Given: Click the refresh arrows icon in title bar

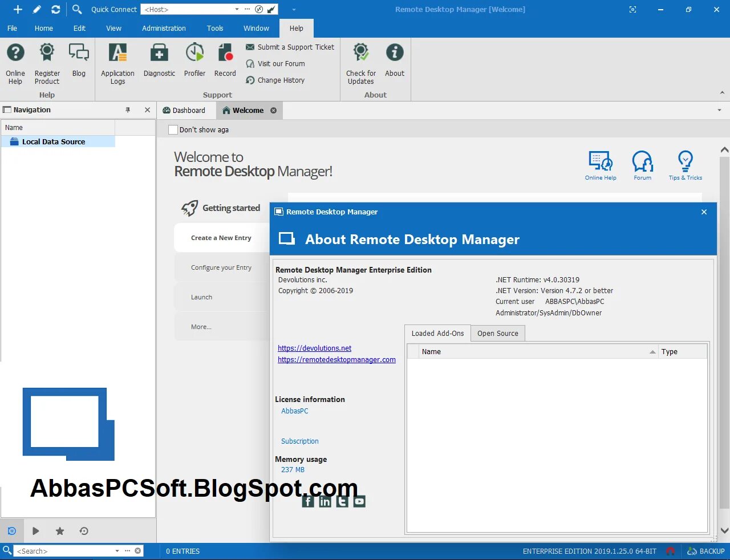Looking at the screenshot, I should 56,9.
